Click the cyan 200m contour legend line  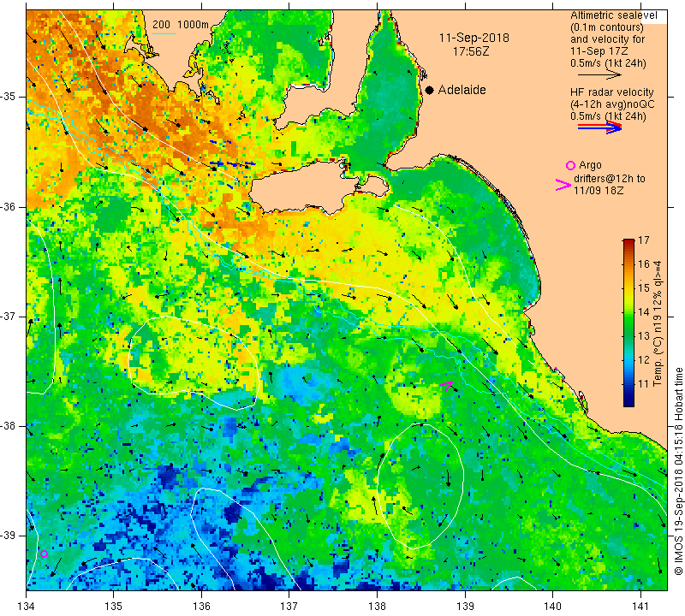pyautogui.click(x=164, y=33)
